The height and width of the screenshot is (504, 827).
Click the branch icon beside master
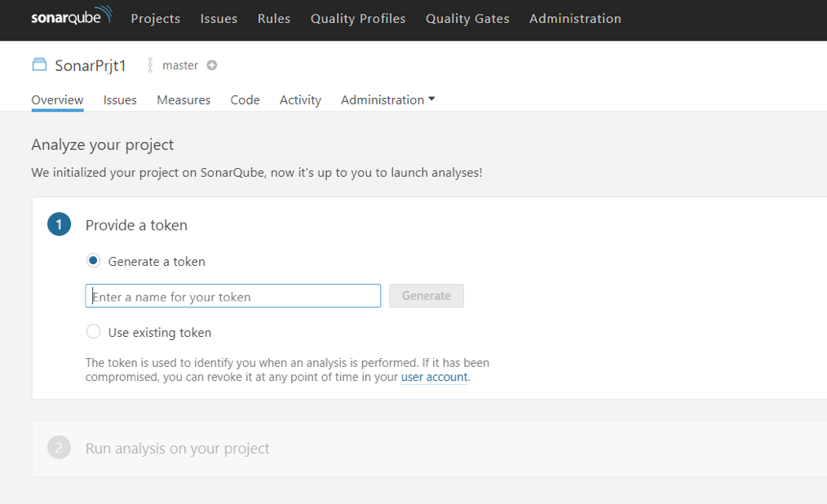[150, 65]
